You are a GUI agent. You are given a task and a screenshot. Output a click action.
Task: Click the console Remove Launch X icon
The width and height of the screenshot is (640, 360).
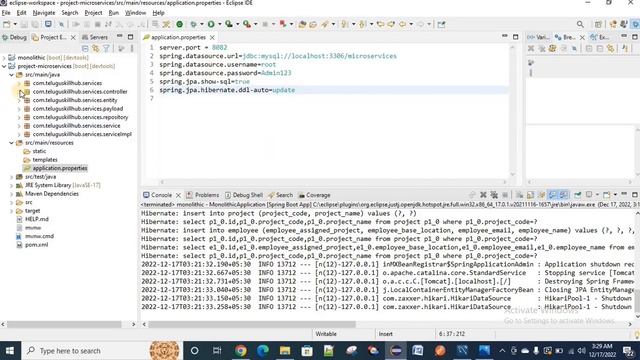point(483,195)
